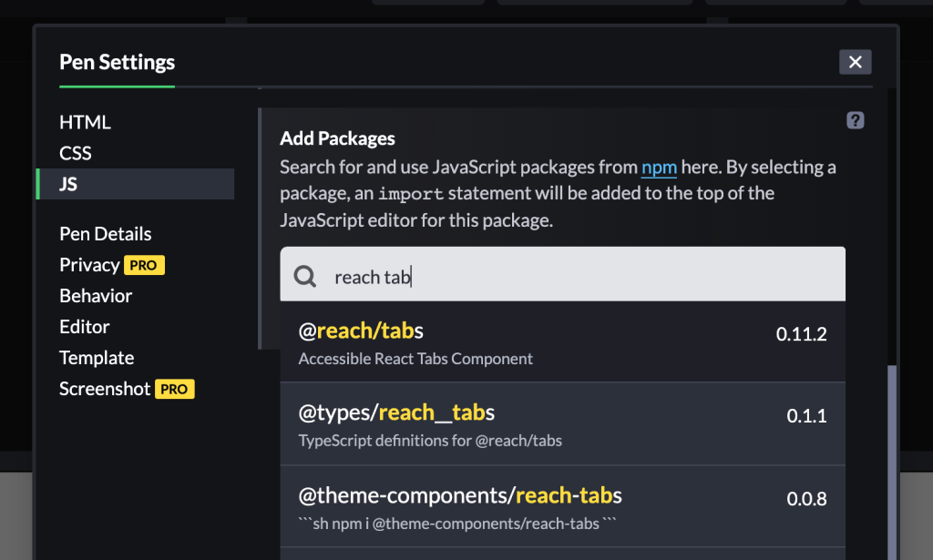Switch to the Template section
Screen dimensions: 933x560
tap(97, 358)
